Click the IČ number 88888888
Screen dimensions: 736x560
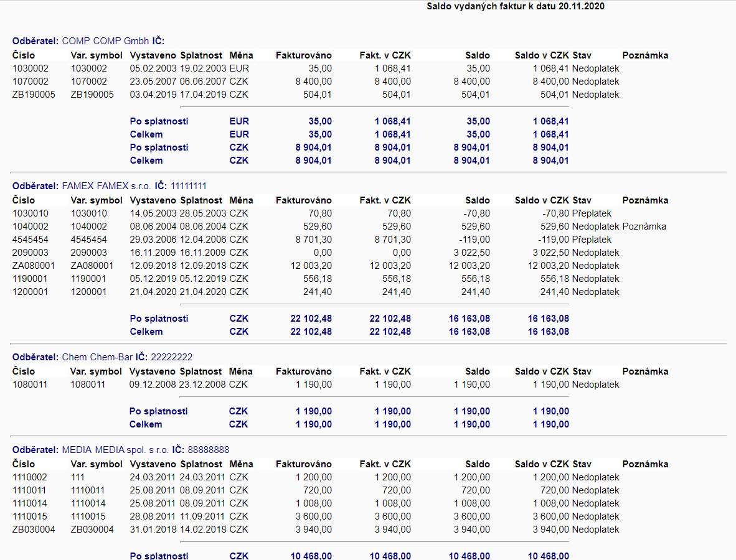(209, 450)
